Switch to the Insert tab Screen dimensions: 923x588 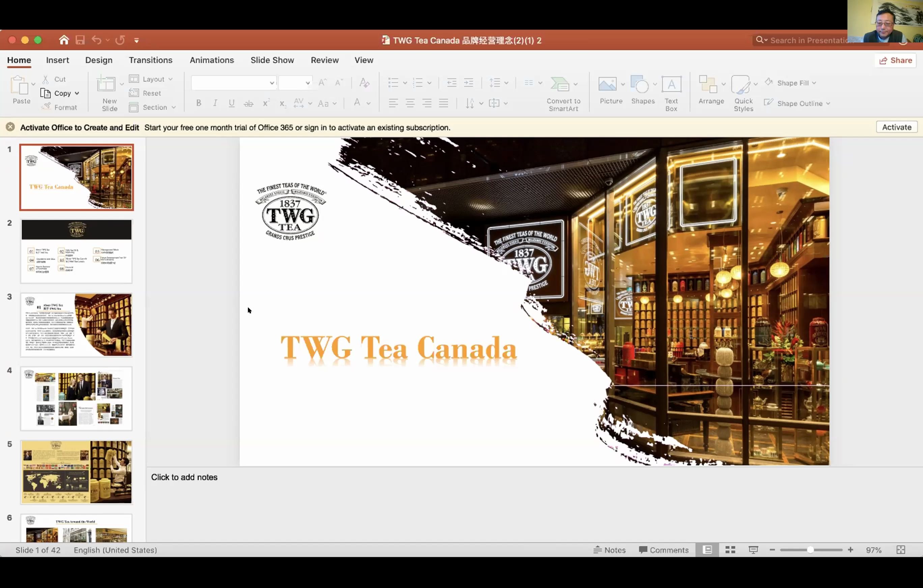tap(57, 60)
